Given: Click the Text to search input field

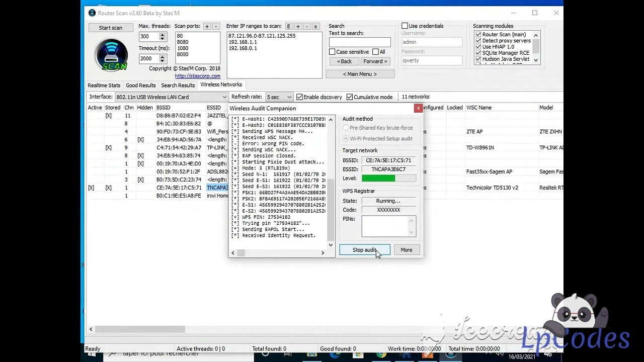Looking at the screenshot, I should tap(359, 42).
